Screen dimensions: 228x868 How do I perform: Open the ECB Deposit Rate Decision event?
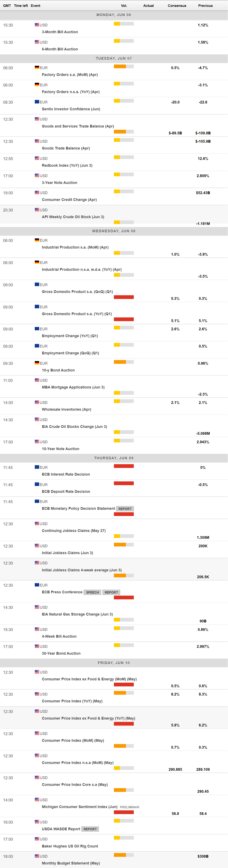(66, 492)
